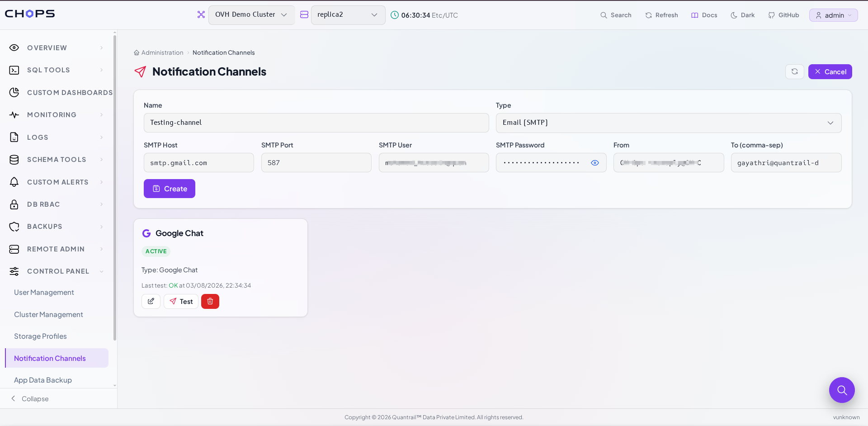Open the GitHub link
The height and width of the screenshot is (426, 868).
[783, 15]
